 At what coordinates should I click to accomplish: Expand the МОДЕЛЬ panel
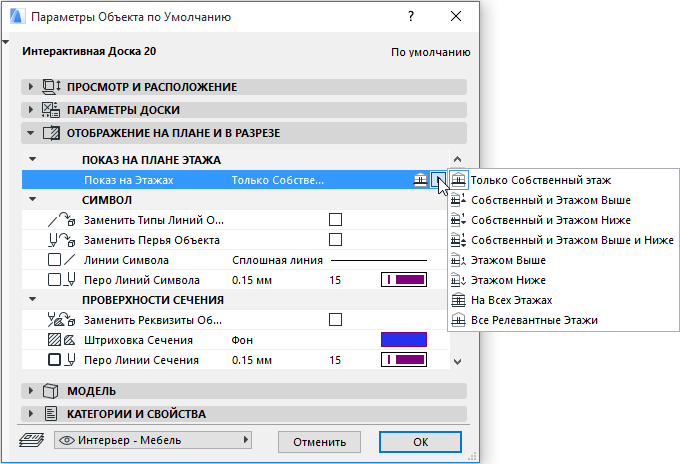click(30, 391)
